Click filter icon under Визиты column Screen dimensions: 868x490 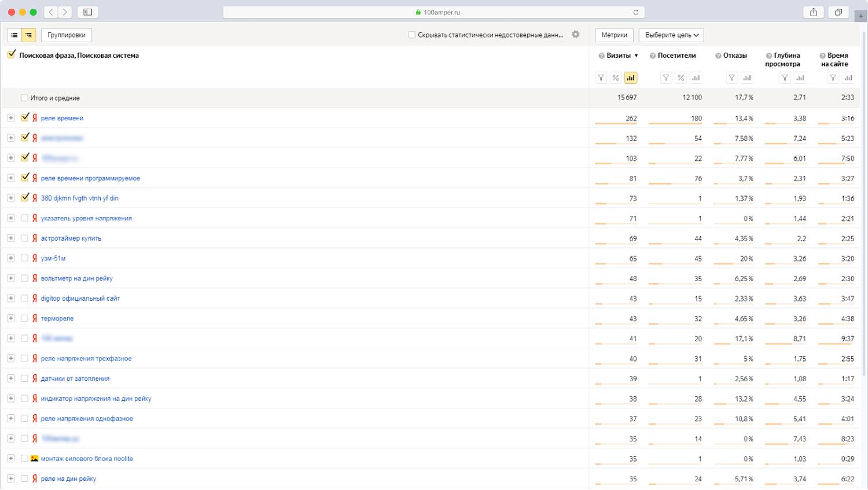point(601,78)
